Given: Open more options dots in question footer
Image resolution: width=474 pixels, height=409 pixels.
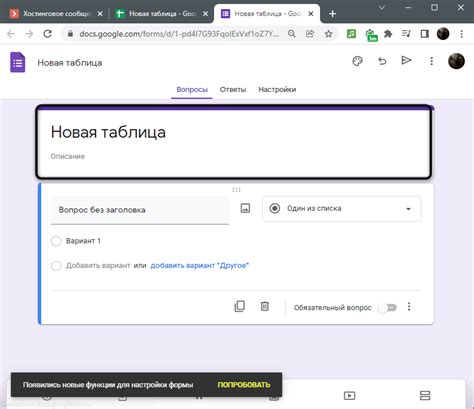Looking at the screenshot, I should [x=409, y=307].
